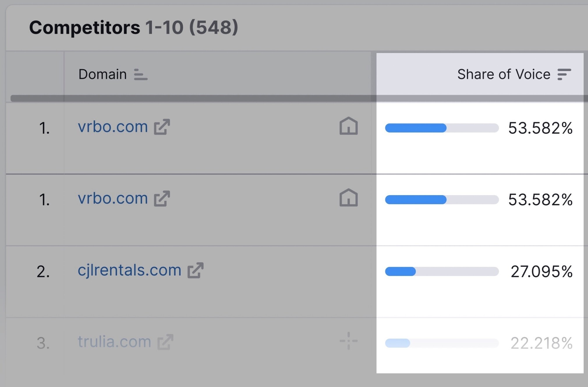The width and height of the screenshot is (588, 387).
Task: Open the trulia.com domain link
Action: point(114,342)
